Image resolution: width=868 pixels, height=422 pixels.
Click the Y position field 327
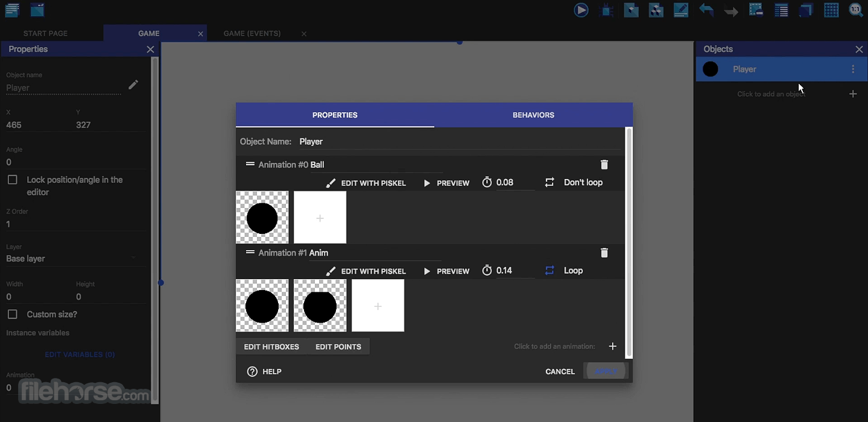[x=111, y=125]
